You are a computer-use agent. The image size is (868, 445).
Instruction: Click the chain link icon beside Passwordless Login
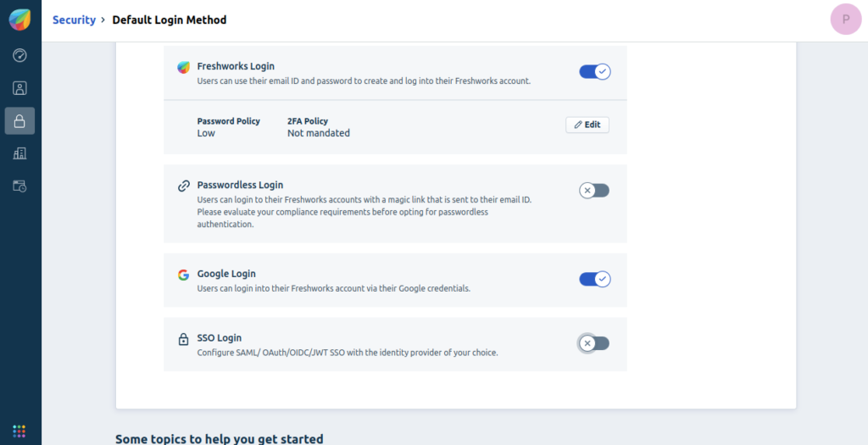click(184, 186)
